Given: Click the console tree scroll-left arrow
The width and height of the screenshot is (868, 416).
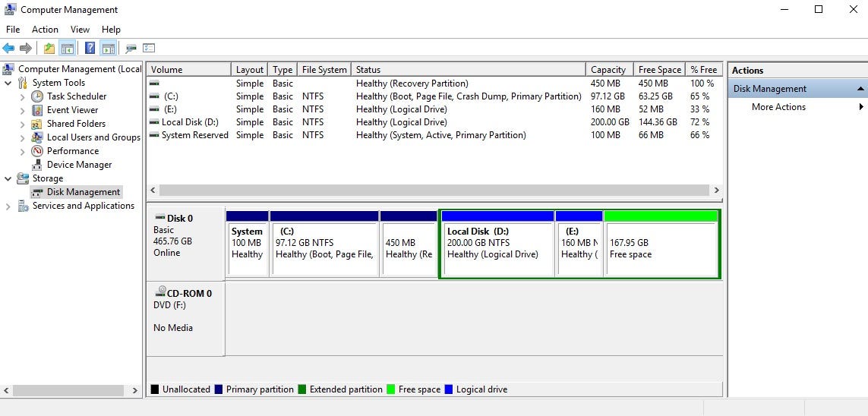Looking at the screenshot, I should coord(5,390).
